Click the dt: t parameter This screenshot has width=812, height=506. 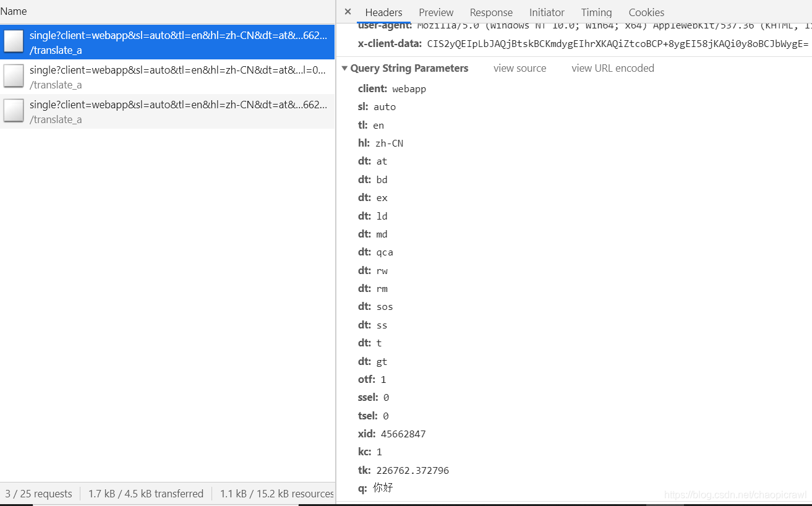point(370,343)
